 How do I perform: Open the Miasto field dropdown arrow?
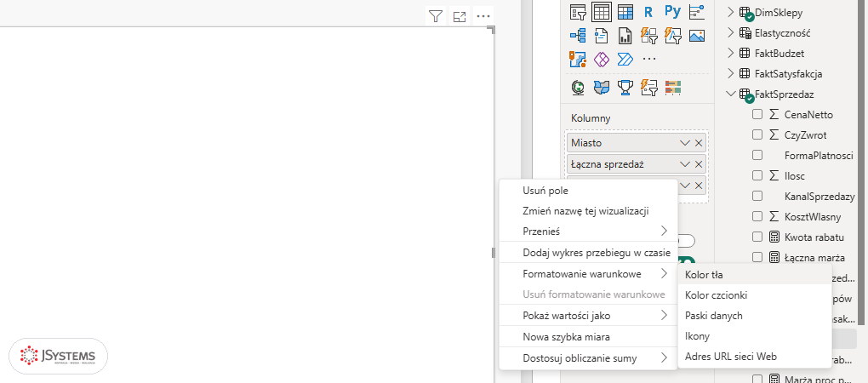[685, 143]
